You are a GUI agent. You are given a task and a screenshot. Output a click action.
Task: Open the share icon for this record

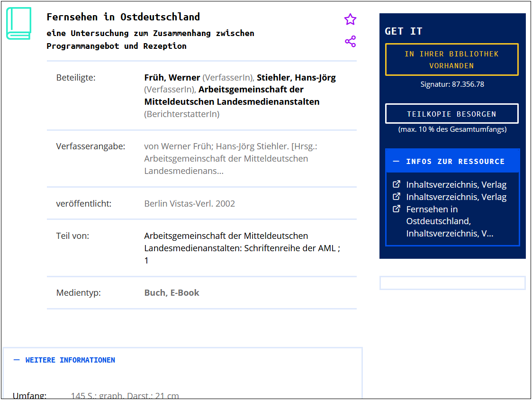click(350, 41)
